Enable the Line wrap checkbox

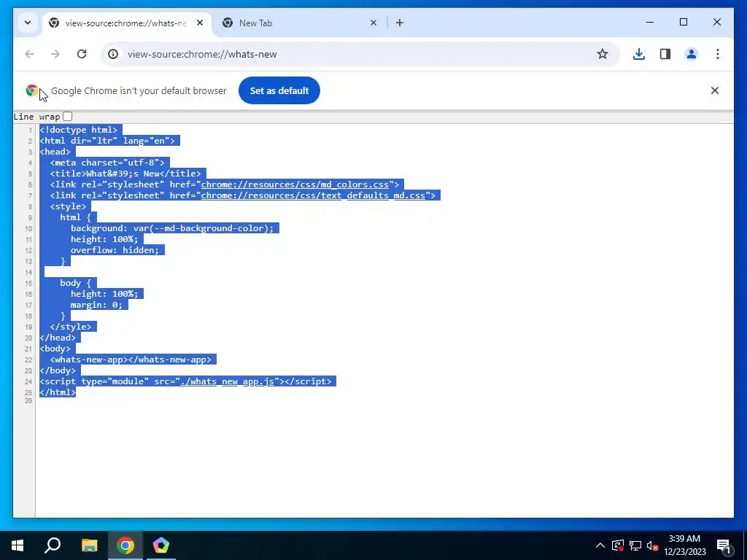pyautogui.click(x=68, y=116)
